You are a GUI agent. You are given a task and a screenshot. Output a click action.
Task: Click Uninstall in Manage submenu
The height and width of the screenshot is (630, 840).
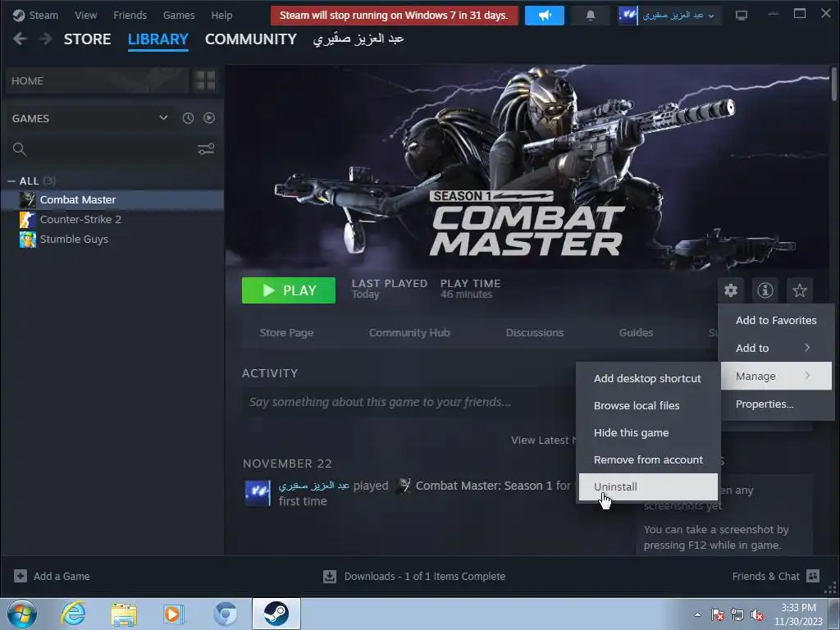[648, 487]
